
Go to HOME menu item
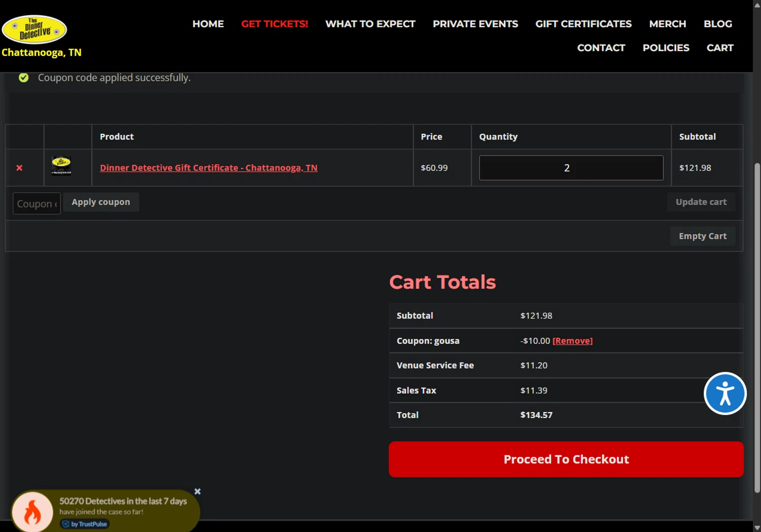pyautogui.click(x=208, y=24)
